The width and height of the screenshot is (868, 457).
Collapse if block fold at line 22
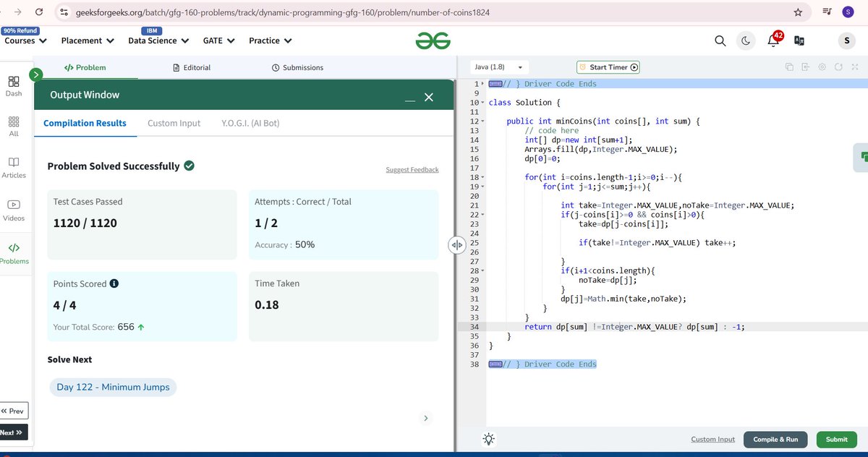[x=483, y=215]
